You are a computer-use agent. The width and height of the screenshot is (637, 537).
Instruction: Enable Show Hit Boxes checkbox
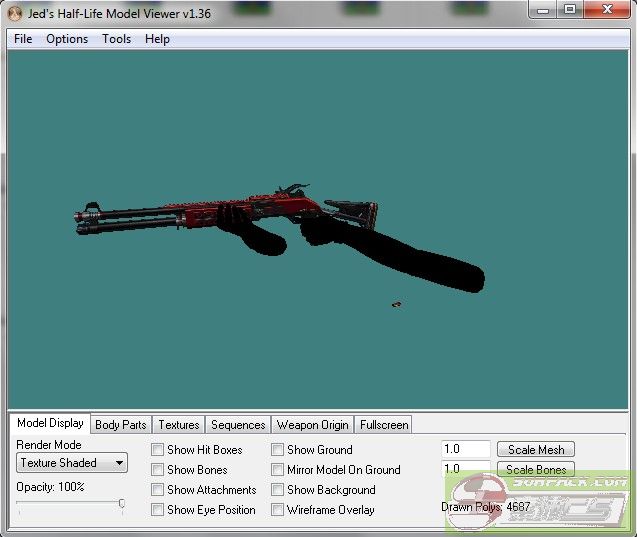point(158,450)
